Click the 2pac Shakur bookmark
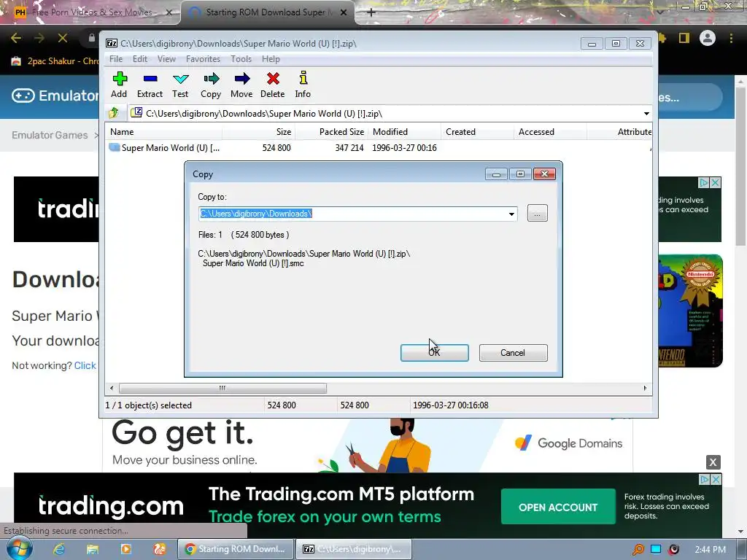This screenshot has height=560, width=747. (55, 61)
